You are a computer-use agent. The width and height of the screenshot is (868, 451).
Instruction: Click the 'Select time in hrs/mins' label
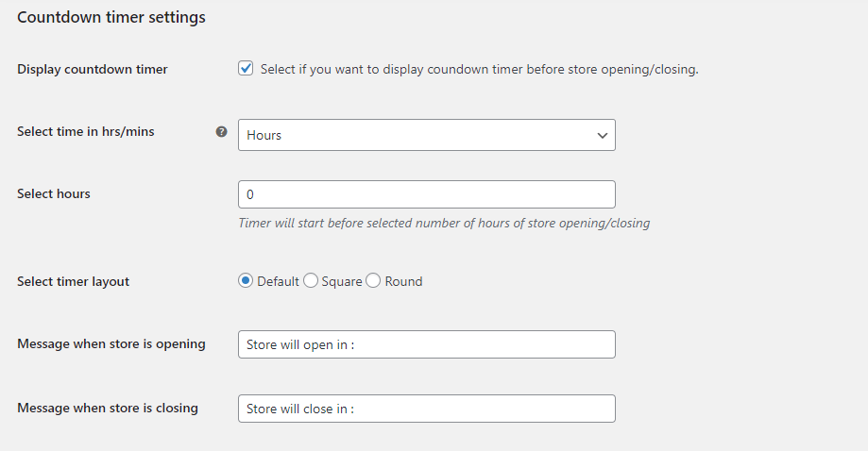86,132
